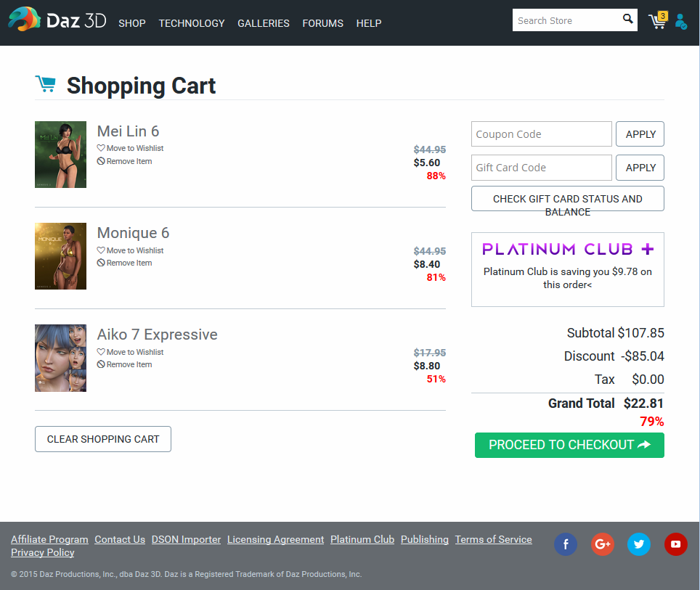Open the user account icon
This screenshot has height=590, width=700.
(680, 22)
